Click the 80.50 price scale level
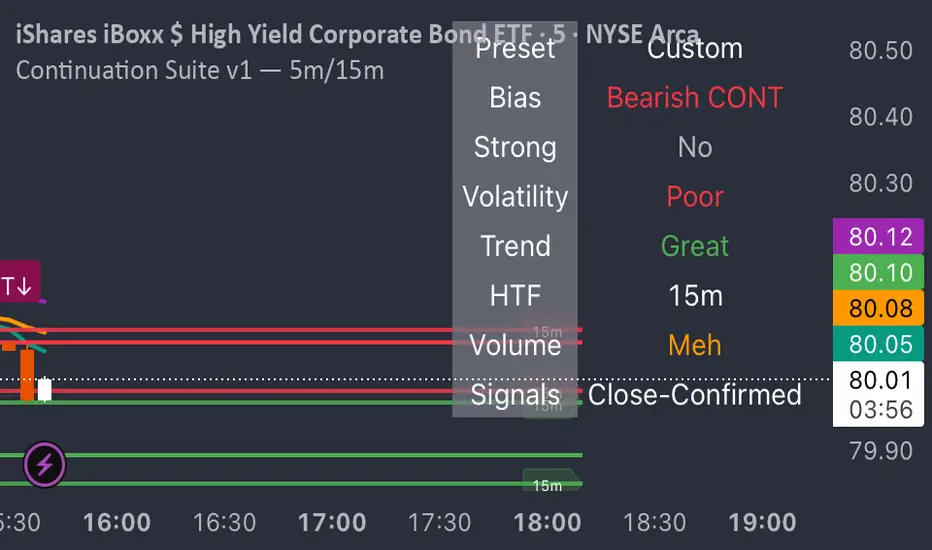The height and width of the screenshot is (550, 932). (x=880, y=51)
